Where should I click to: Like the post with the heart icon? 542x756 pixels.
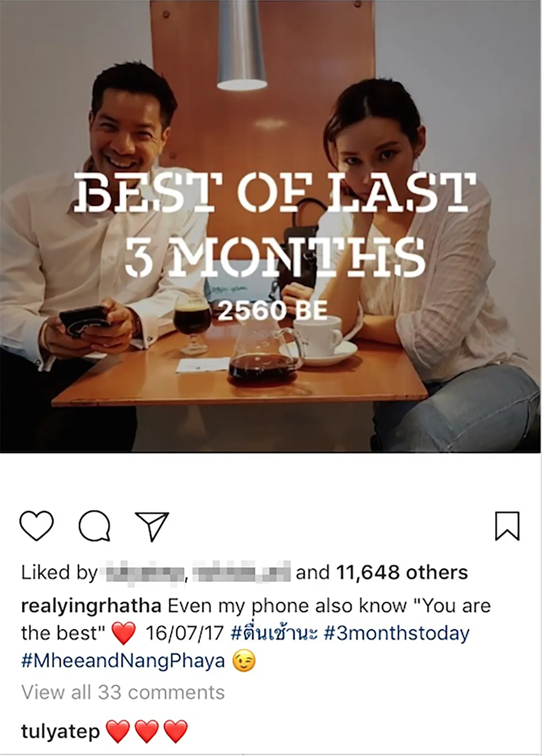click(37, 526)
